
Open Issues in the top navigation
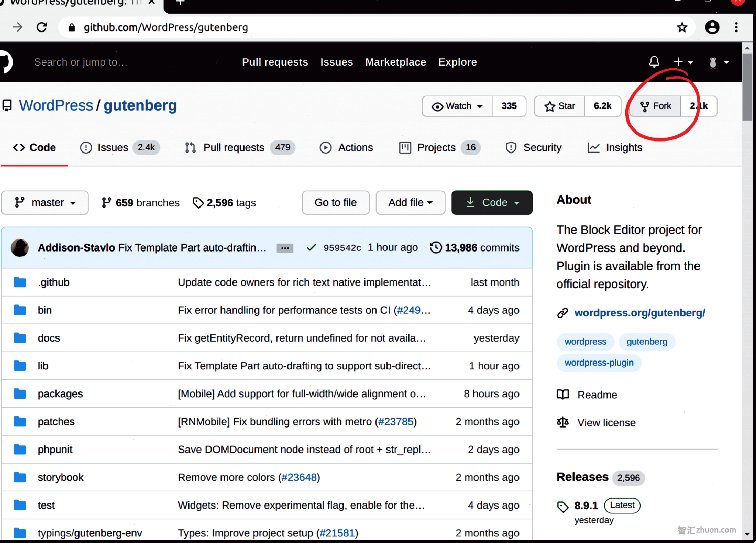tap(337, 62)
